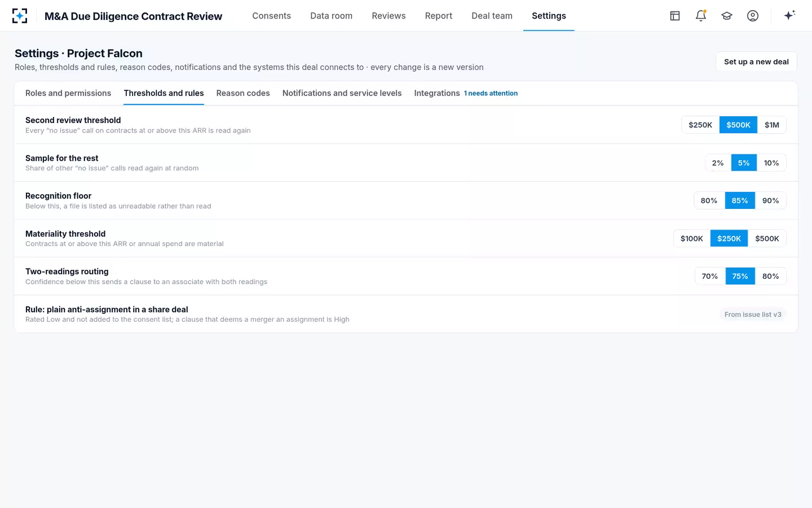Open the notifications bell

[x=701, y=16]
